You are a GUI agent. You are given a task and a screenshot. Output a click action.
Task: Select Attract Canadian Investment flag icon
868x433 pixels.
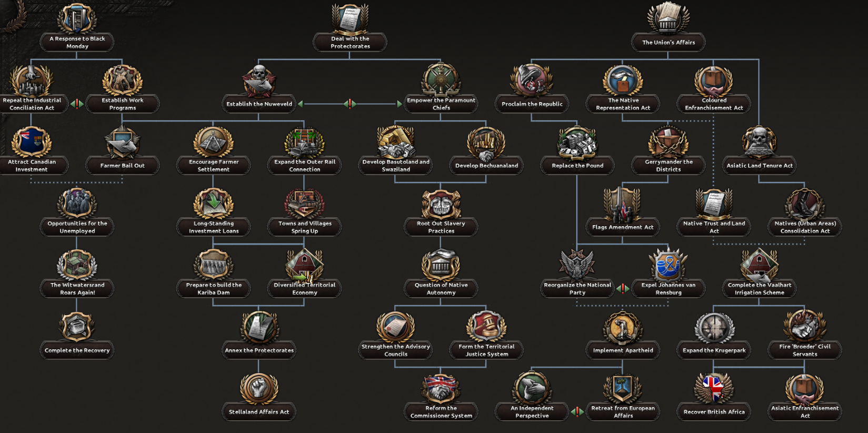click(x=32, y=142)
